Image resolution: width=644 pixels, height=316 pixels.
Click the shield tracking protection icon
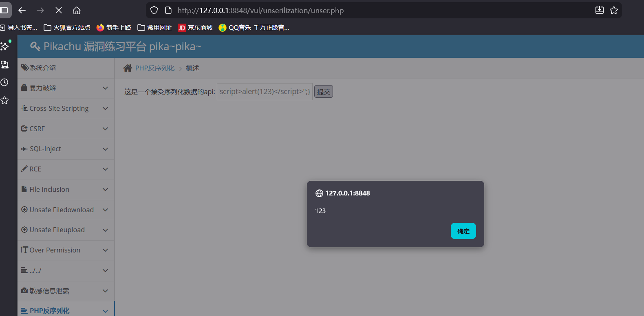(x=154, y=10)
